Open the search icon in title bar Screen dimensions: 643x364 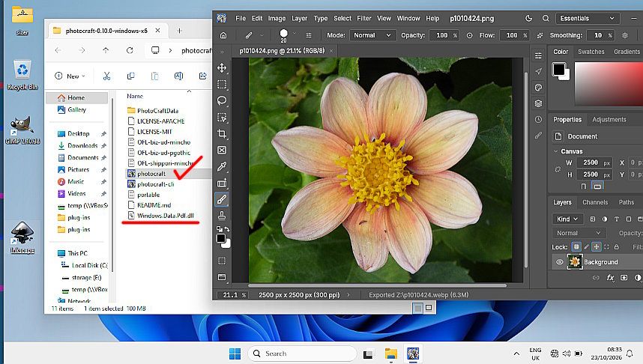546,19
